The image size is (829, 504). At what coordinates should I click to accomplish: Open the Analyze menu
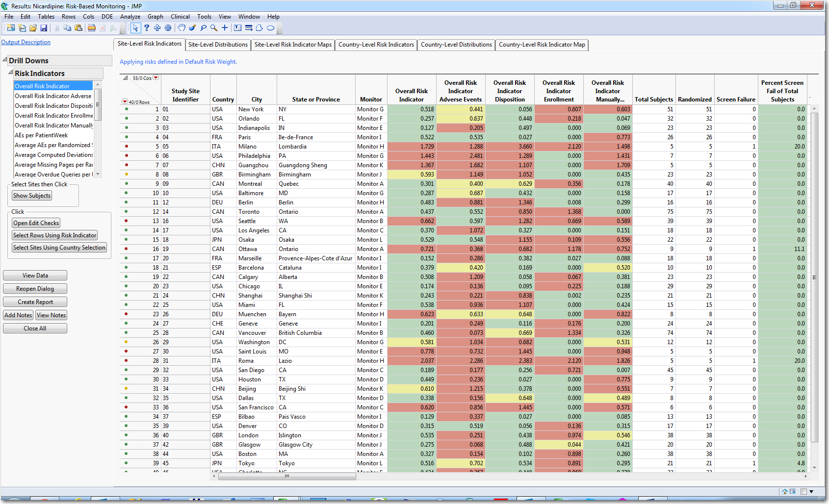tap(130, 17)
